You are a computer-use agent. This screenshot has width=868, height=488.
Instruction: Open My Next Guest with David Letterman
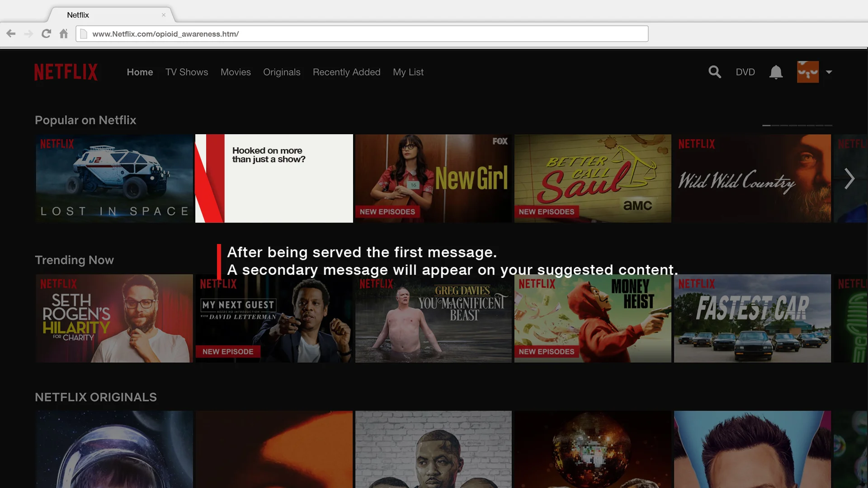click(x=274, y=319)
